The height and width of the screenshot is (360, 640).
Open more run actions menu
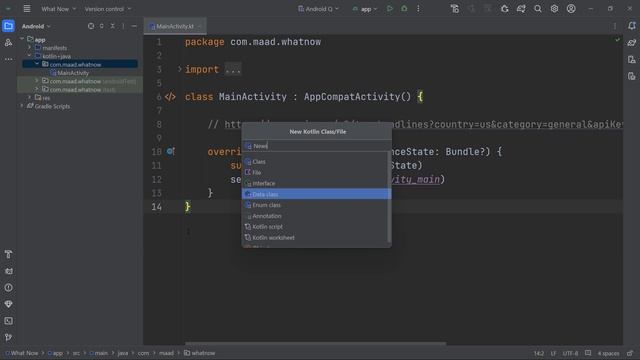pyautogui.click(x=418, y=9)
